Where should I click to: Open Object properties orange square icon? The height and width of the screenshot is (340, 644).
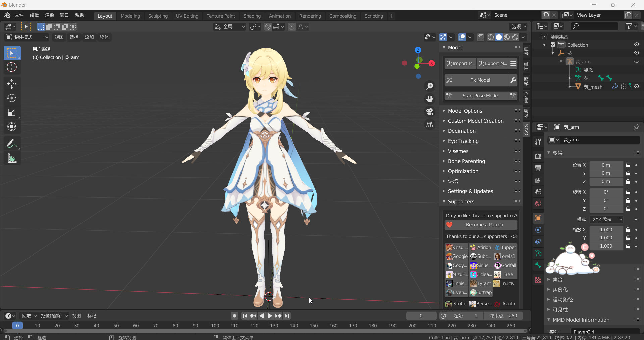point(538,218)
